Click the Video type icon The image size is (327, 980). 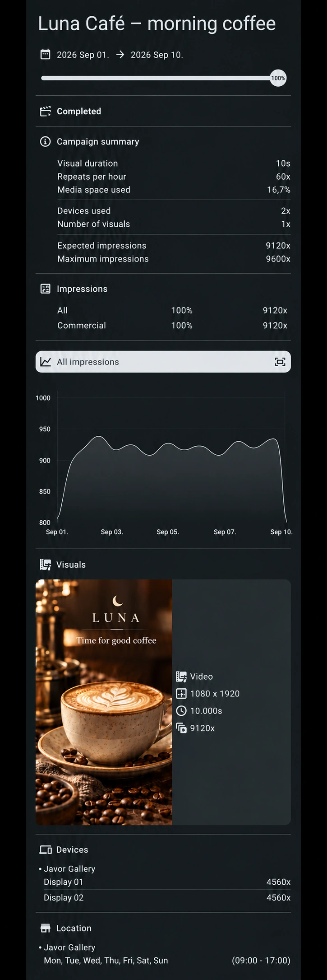[x=181, y=676]
